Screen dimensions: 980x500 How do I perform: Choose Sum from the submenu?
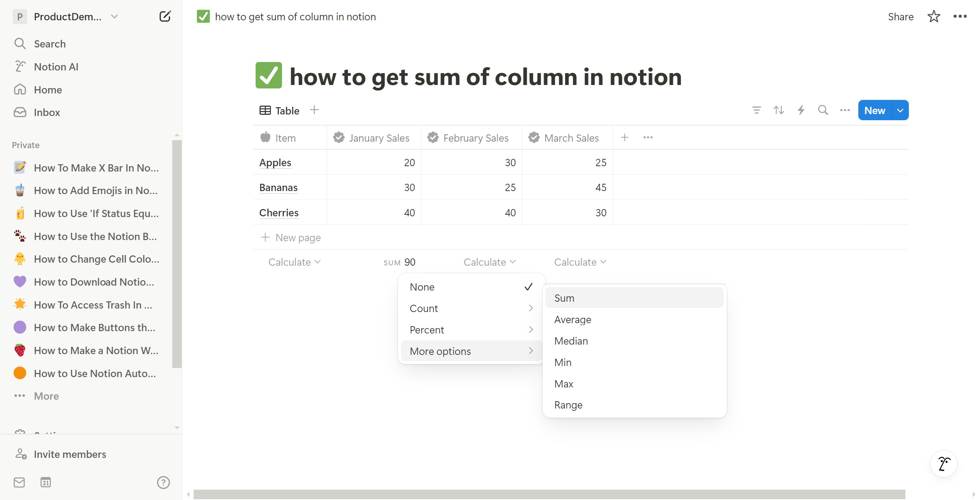click(x=634, y=298)
